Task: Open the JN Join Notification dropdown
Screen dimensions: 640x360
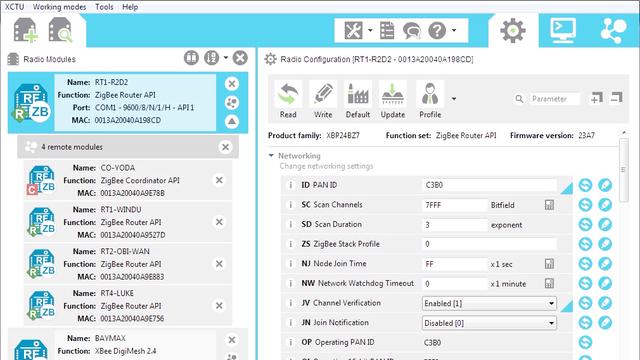Action: pyautogui.click(x=489, y=323)
